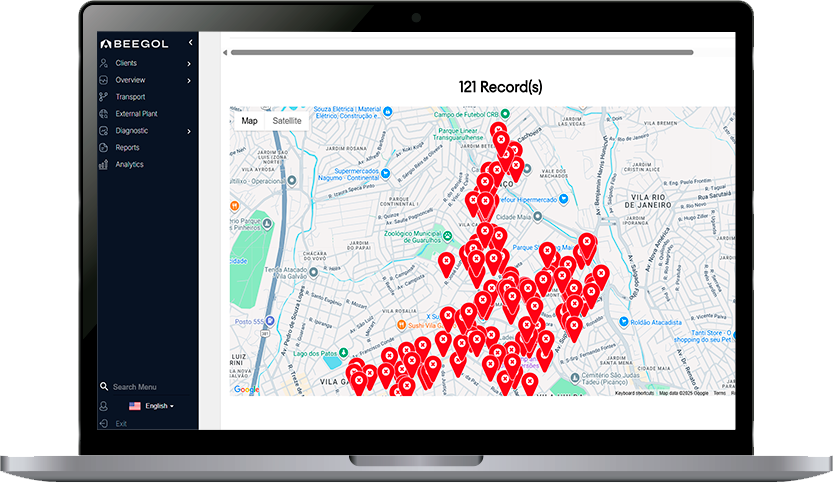Click the user profile icon
Image resolution: width=833 pixels, height=483 pixels.
click(x=104, y=406)
